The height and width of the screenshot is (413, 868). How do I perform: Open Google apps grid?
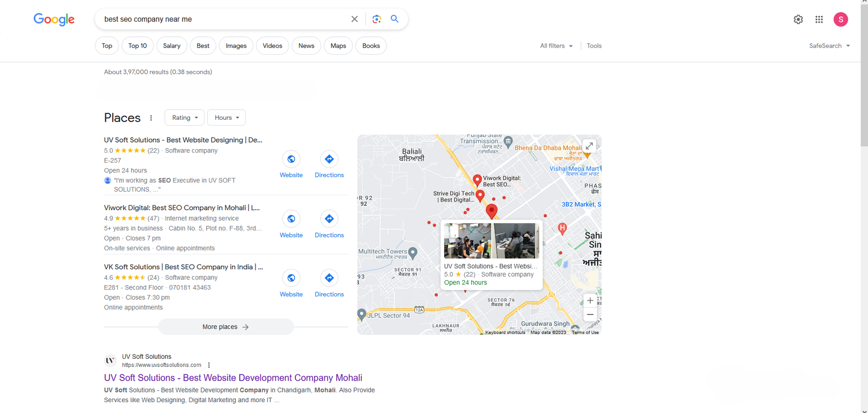(x=819, y=20)
